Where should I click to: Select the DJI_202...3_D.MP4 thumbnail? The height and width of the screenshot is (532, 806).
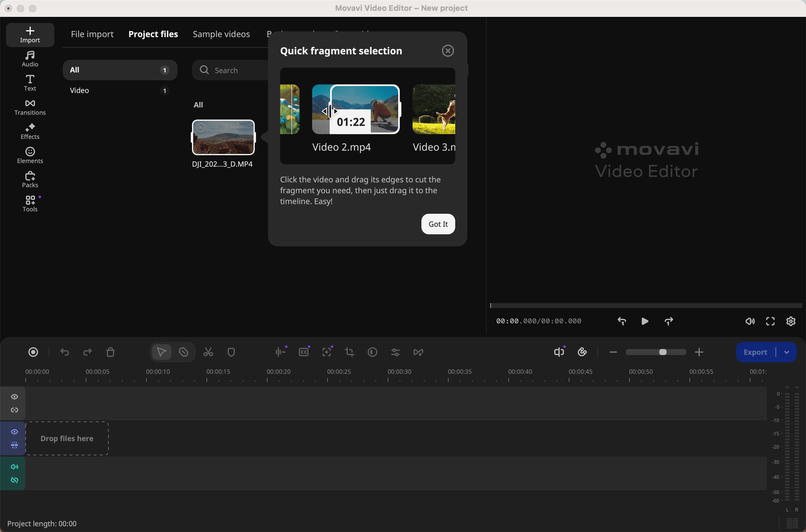click(223, 137)
